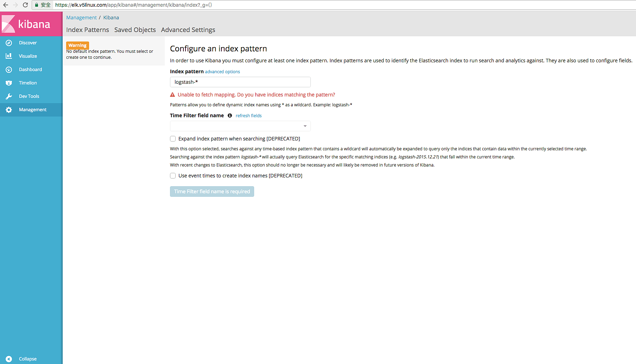Open Timelion via its mask icon
Screen dimensions: 636x364
coord(9,83)
